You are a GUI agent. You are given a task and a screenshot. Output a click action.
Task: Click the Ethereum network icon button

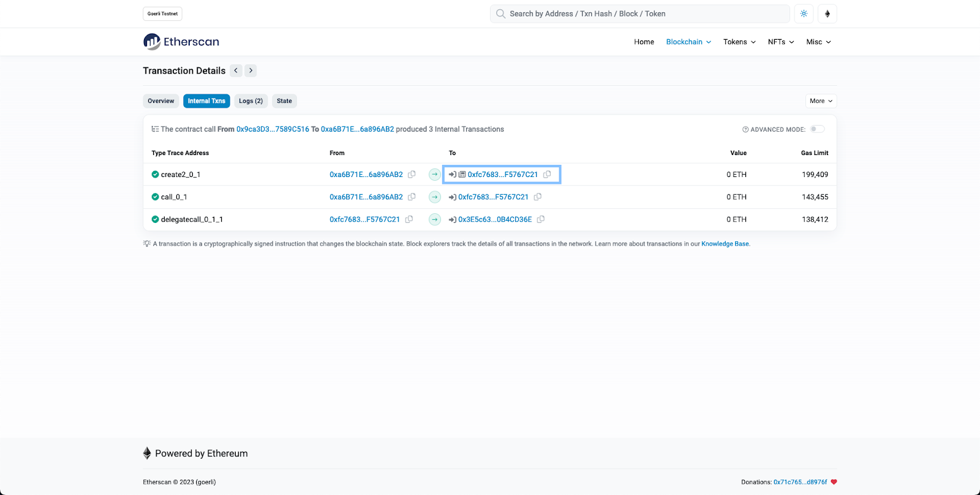827,13
